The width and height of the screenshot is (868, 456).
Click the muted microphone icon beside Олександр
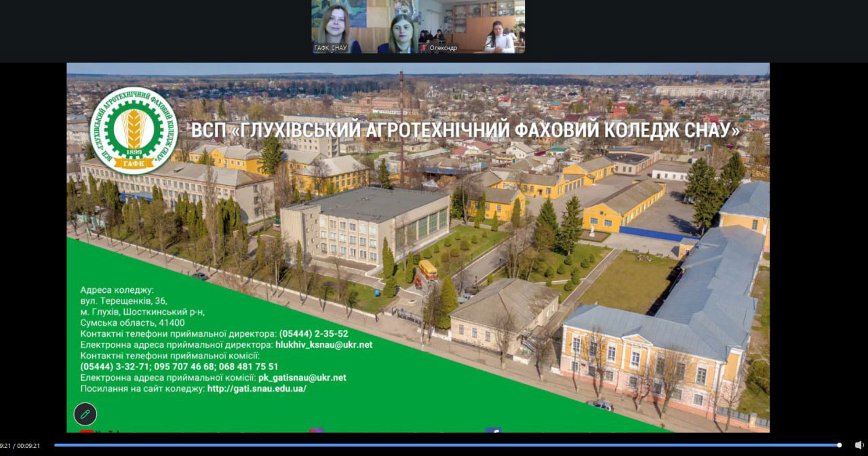(x=425, y=48)
